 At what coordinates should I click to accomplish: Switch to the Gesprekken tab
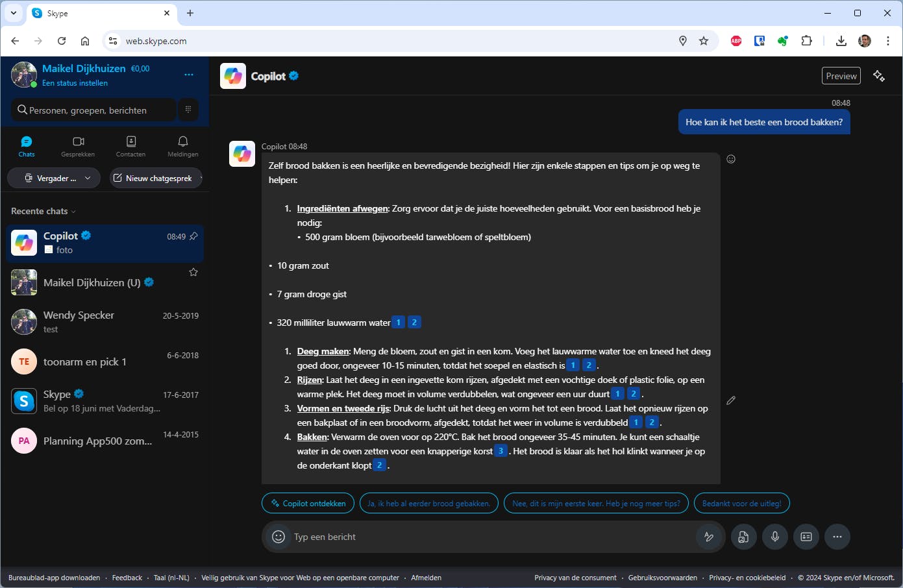pos(78,147)
